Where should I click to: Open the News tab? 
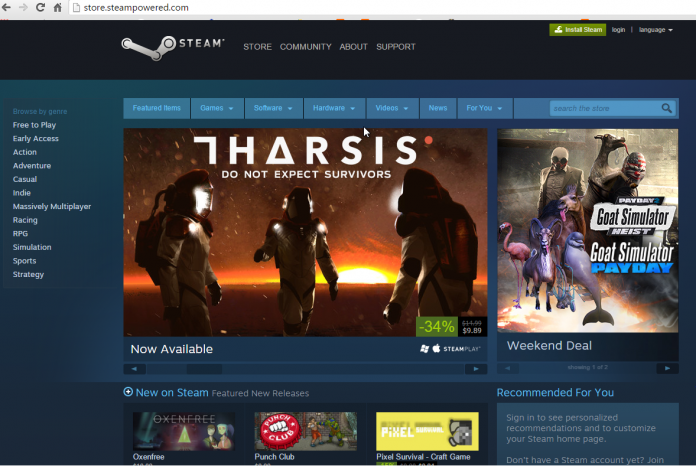tap(438, 108)
